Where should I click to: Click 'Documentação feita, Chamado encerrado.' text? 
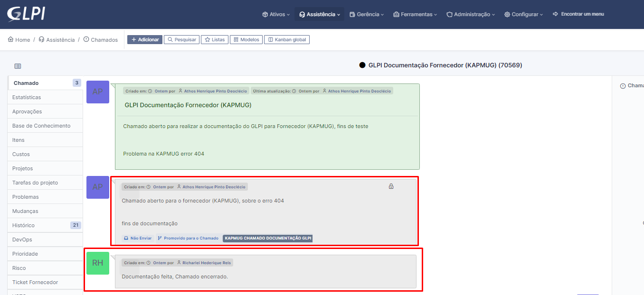pyautogui.click(x=175, y=277)
